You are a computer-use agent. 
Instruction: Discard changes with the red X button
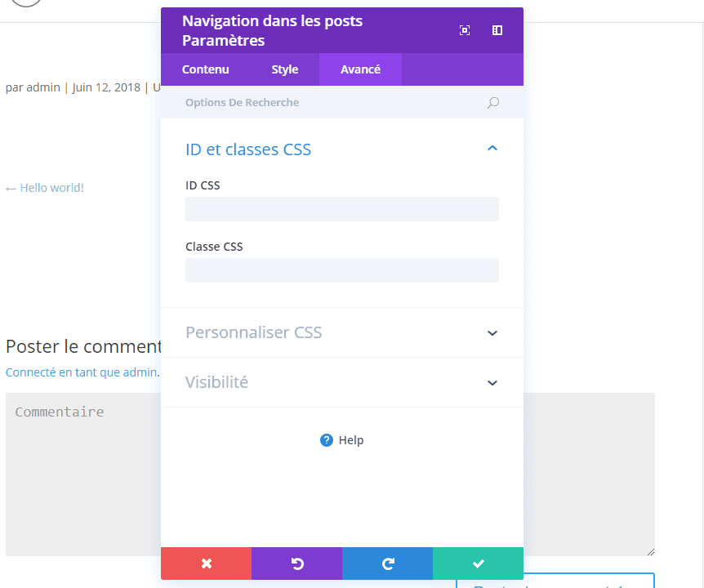[x=207, y=563]
